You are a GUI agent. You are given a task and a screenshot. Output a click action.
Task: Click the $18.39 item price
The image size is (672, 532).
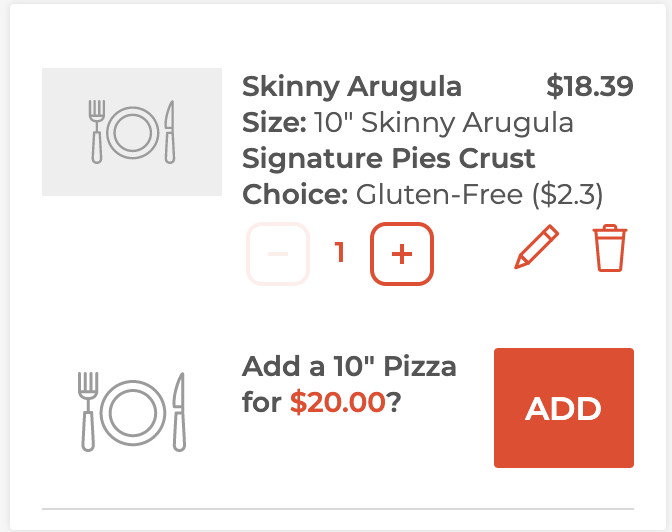coord(590,86)
